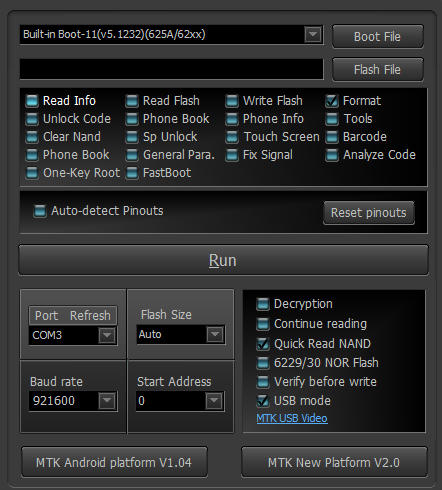Screen dimensions: 442x490
Task: Enable the Decryption option
Action: [x=263, y=304]
